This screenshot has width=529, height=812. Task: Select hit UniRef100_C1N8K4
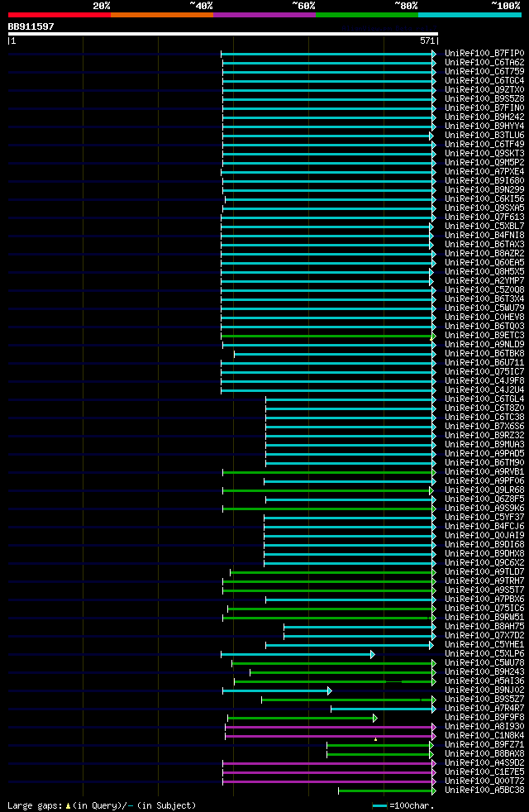[484, 735]
